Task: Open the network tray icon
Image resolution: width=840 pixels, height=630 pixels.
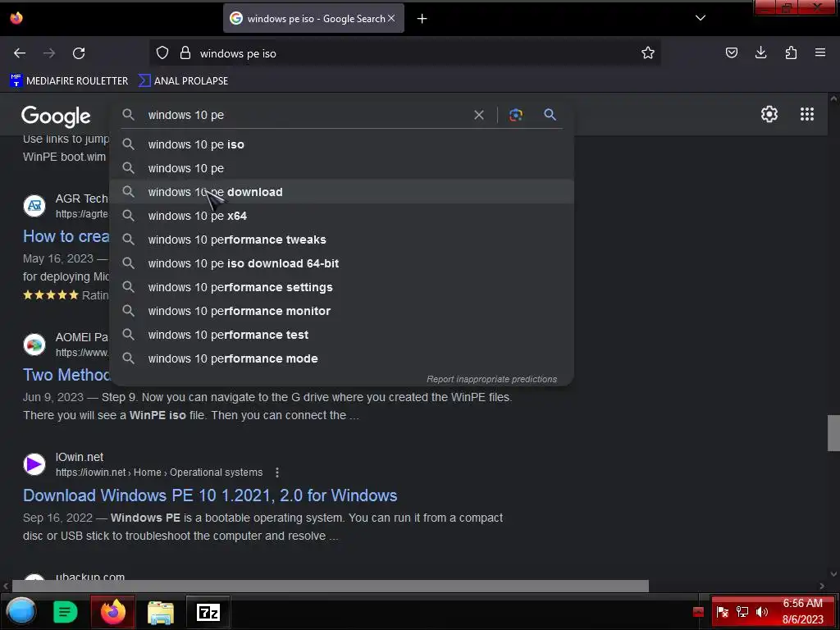Action: 742,612
